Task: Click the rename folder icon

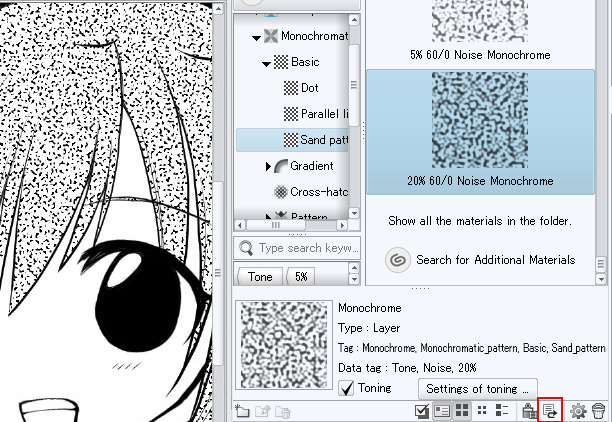Action: click(263, 411)
